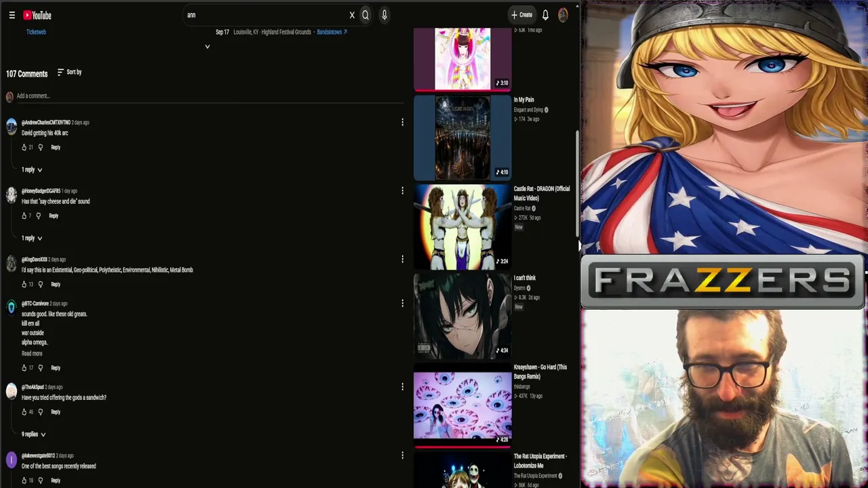868x488 pixels.
Task: Open 'Kreayshawn - Go Hard (This Bangs Remix)' title
Action: 540,371
